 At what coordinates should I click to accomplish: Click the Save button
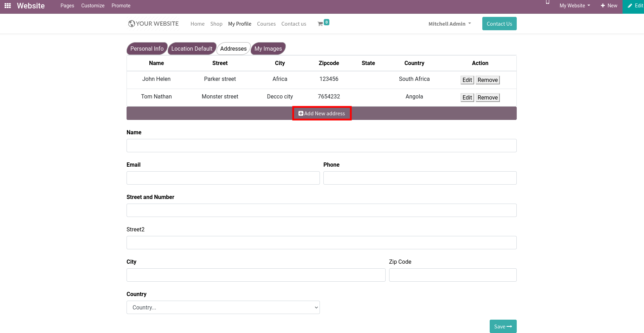pos(503,326)
